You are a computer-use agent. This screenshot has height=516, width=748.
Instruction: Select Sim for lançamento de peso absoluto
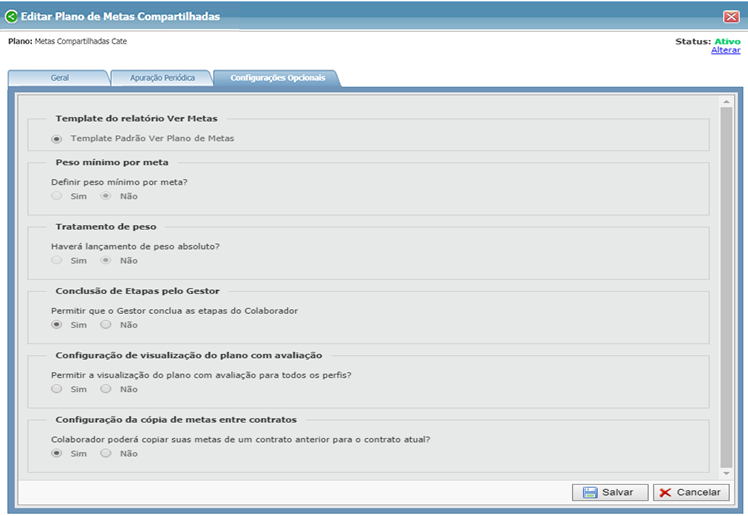(57, 260)
